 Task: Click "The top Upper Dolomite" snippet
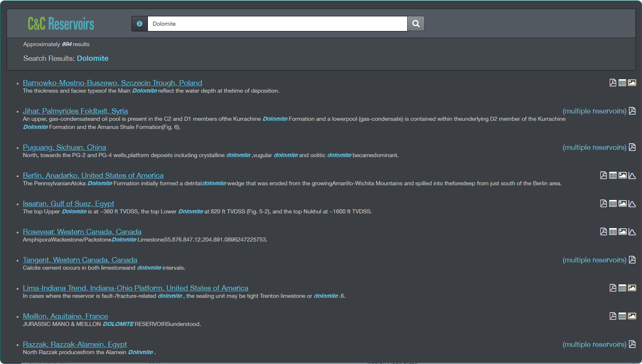point(197,212)
